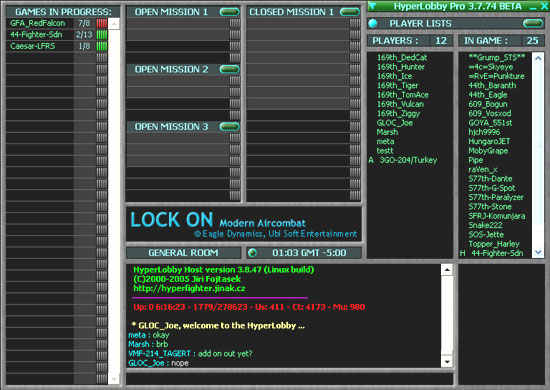Select player testt
The width and height of the screenshot is (550, 390).
click(x=385, y=150)
